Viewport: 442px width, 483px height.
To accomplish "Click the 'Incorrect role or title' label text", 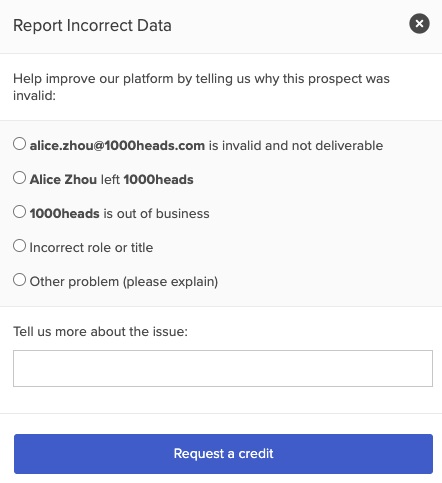I will 91,248.
